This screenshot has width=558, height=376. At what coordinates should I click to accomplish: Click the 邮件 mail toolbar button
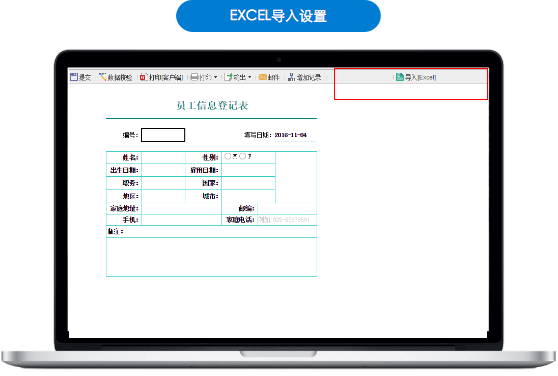[269, 77]
